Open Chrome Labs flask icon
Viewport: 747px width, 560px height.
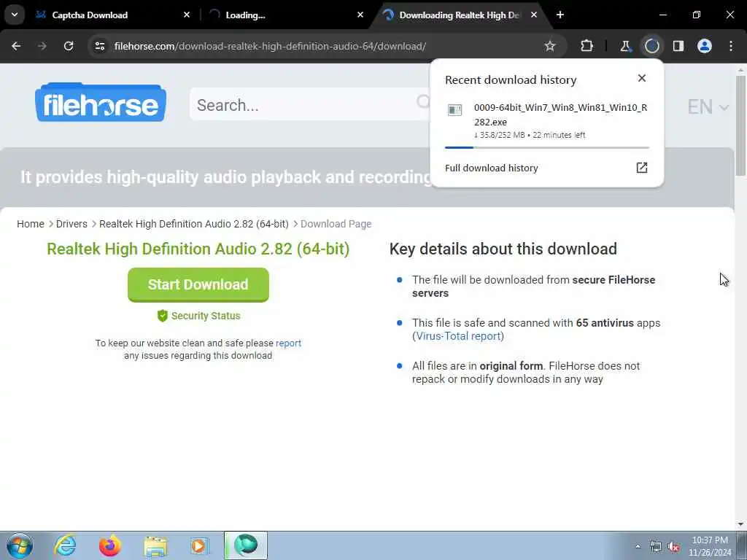(x=625, y=46)
